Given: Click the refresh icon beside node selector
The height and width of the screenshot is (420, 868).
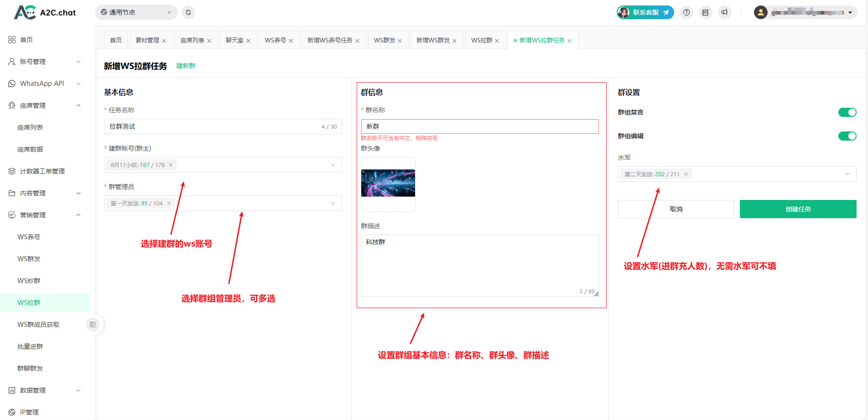Looking at the screenshot, I should tap(188, 12).
